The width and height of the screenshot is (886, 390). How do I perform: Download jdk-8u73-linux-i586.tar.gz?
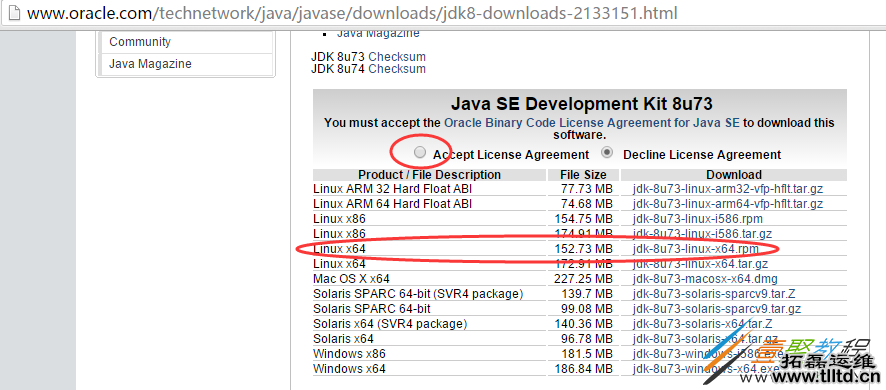tap(702, 233)
